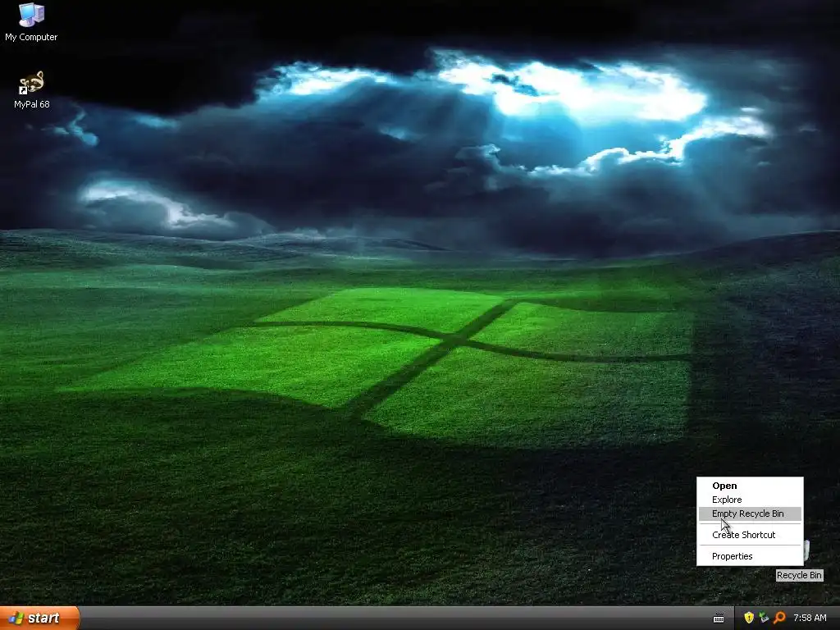Click the green safely-remove hardware tray icon
This screenshot has height=630, width=840.
click(x=764, y=618)
